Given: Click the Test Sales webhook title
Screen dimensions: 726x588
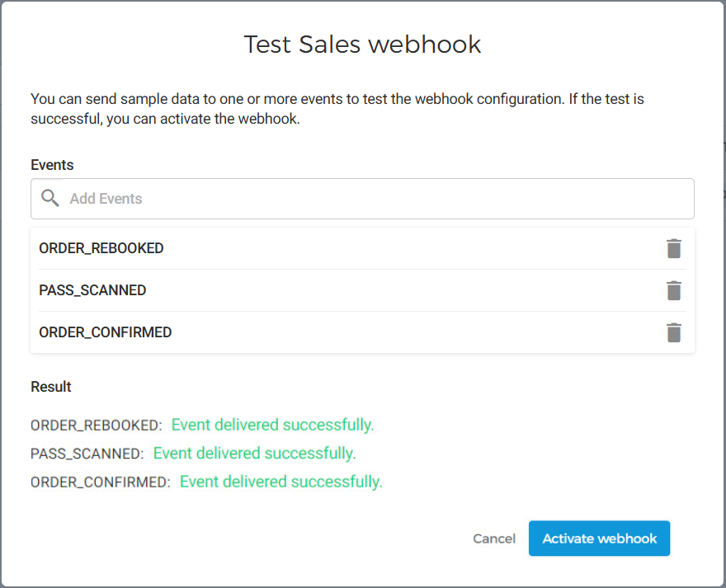Looking at the screenshot, I should (x=362, y=44).
